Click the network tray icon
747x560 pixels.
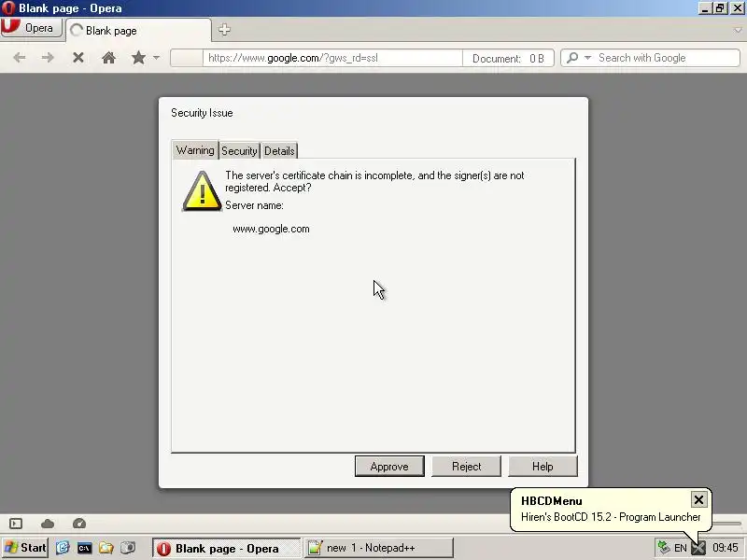[664, 548]
